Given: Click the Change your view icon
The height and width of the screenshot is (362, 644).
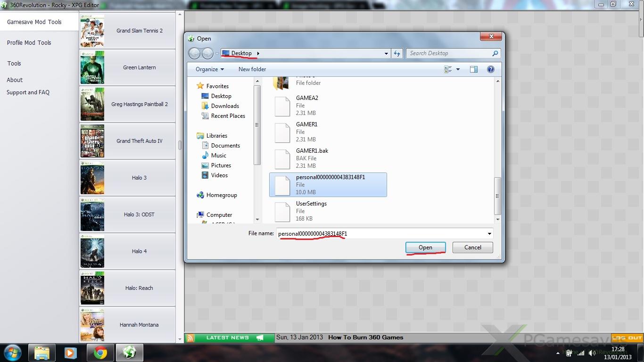Looking at the screenshot, I should point(448,69).
